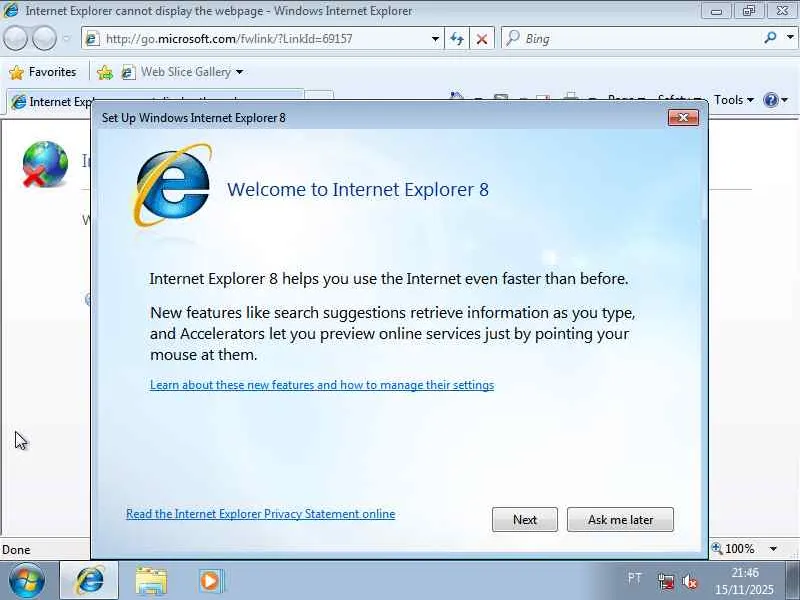The image size is (800, 600).
Task: Click the 100% zoom level button
Action: [733, 549]
